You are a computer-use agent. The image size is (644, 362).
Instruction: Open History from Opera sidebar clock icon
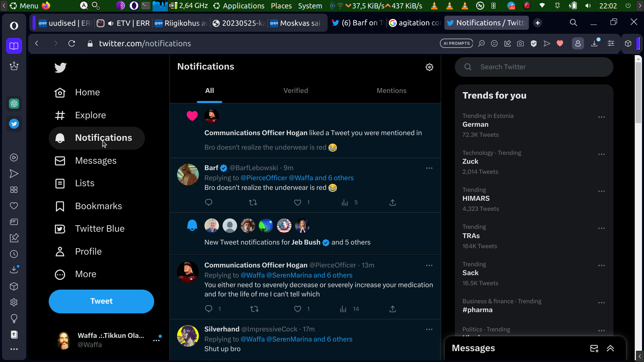pyautogui.click(x=14, y=254)
